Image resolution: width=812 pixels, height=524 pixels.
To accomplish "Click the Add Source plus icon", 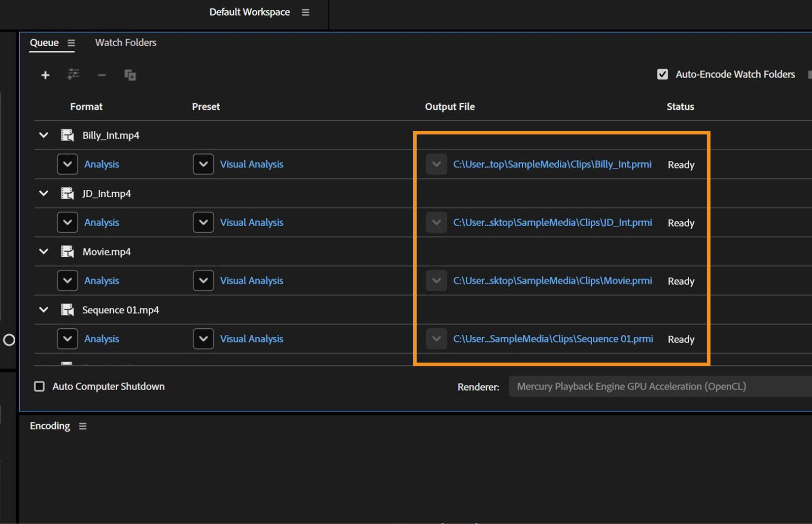I will click(x=45, y=75).
